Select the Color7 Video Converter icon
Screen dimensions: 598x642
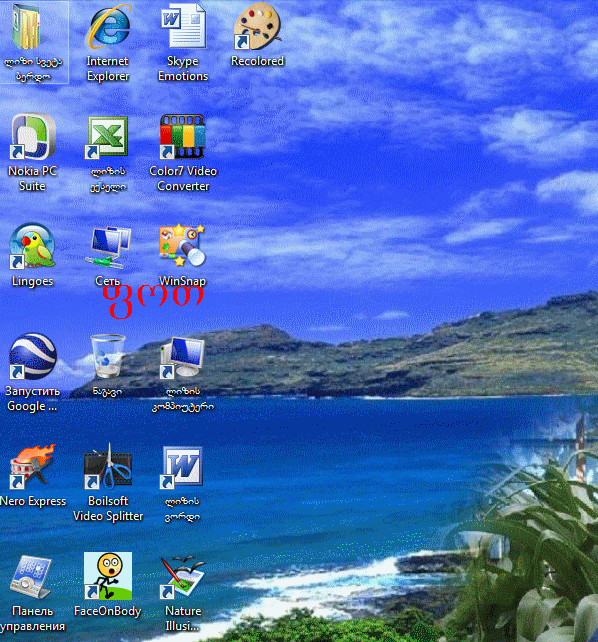click(183, 136)
